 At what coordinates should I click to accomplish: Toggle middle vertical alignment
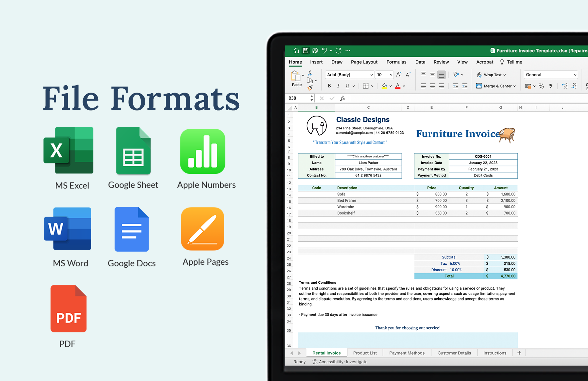tap(432, 75)
